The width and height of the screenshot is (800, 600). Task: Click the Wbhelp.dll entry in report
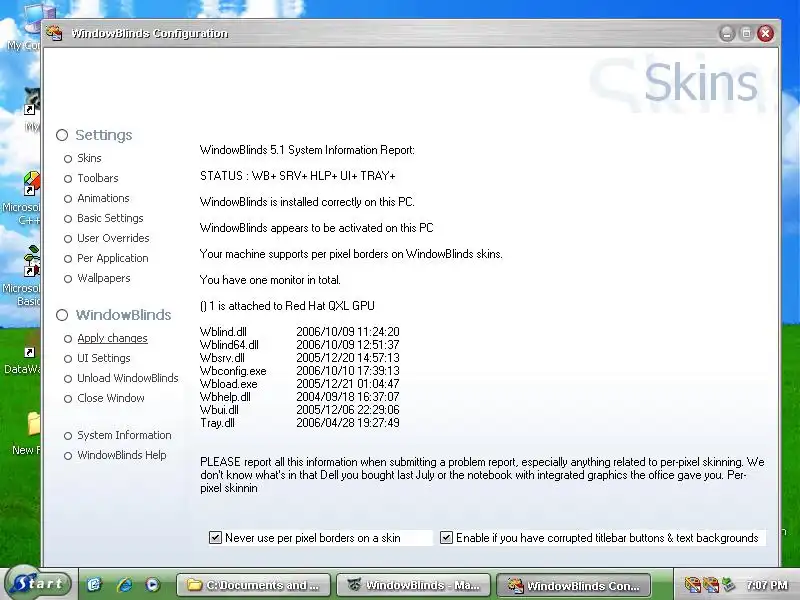pos(225,397)
